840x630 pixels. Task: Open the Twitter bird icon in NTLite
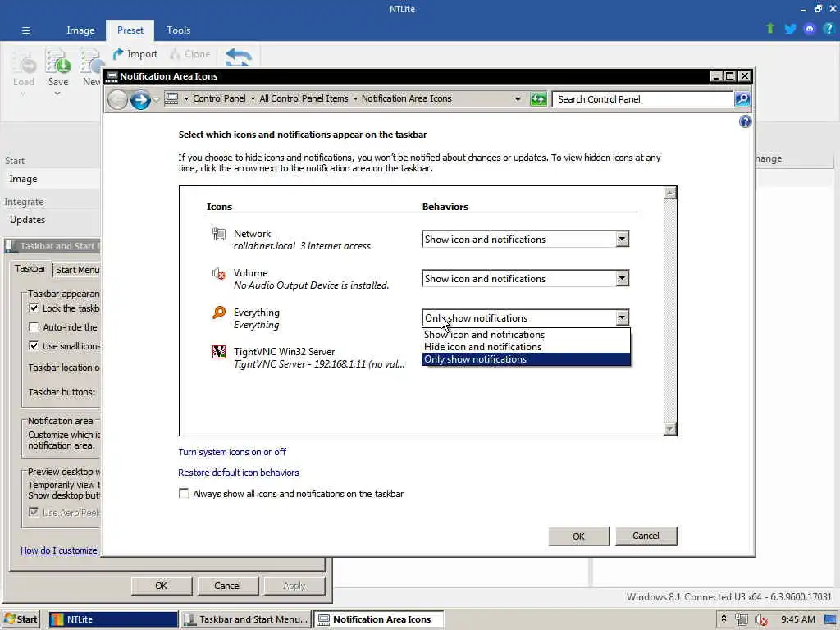click(790, 29)
